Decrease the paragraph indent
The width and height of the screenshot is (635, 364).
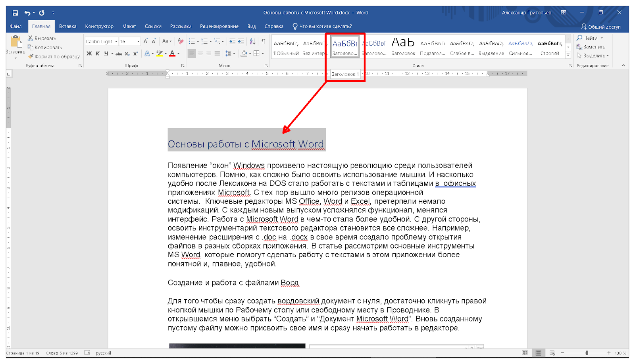point(232,41)
